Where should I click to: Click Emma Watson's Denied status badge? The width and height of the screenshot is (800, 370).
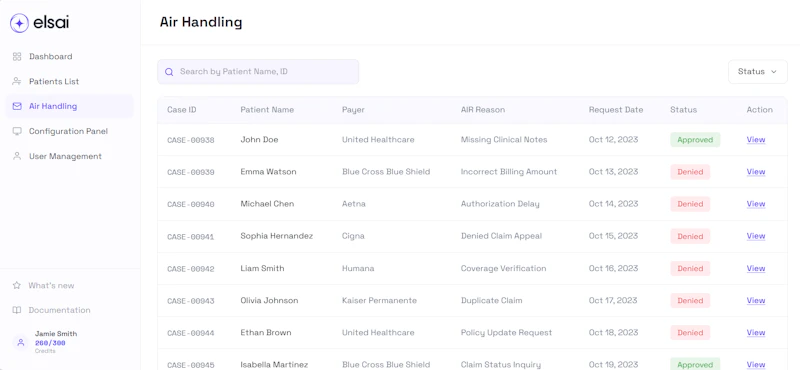pyautogui.click(x=690, y=171)
